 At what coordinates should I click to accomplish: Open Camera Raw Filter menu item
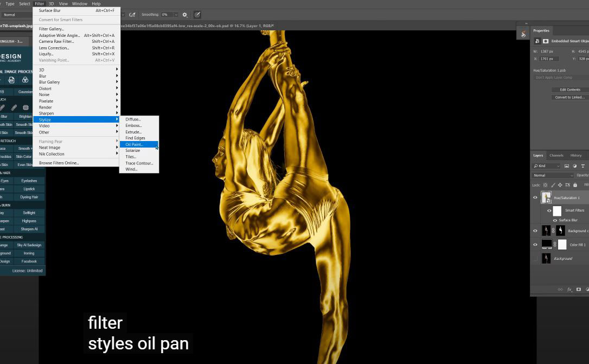click(76, 41)
